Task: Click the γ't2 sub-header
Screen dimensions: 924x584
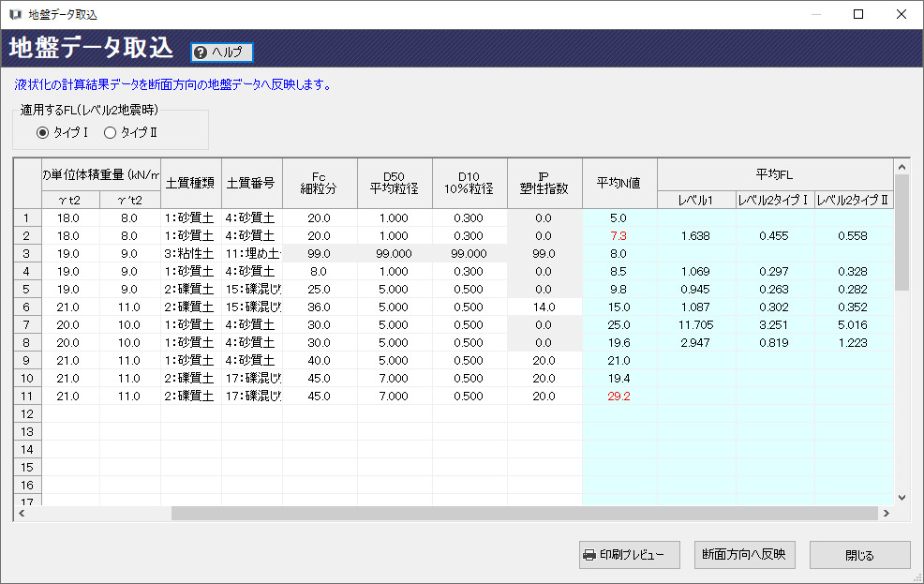Action: pyautogui.click(x=130, y=200)
